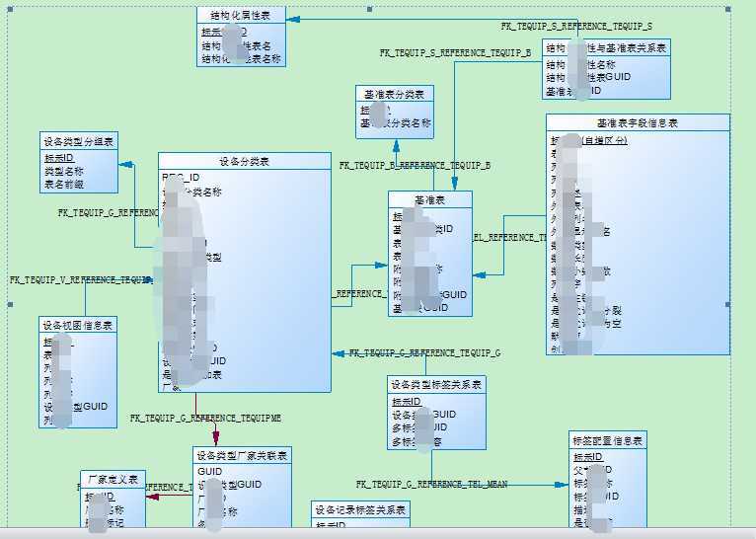The image size is (756, 539).
Task: Select 标示ID column in 设备类型标签关系表
Action: pos(407,401)
